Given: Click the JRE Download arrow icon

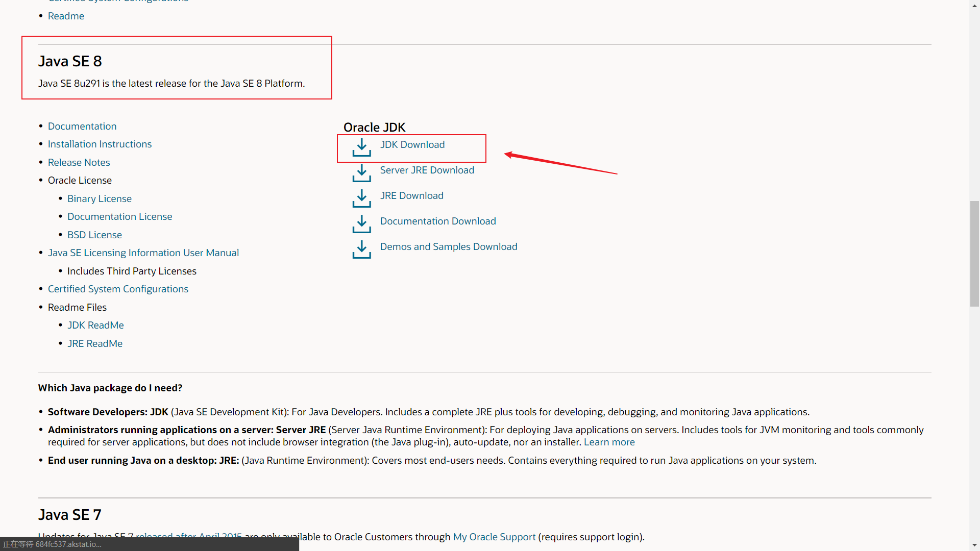Looking at the screenshot, I should [361, 198].
